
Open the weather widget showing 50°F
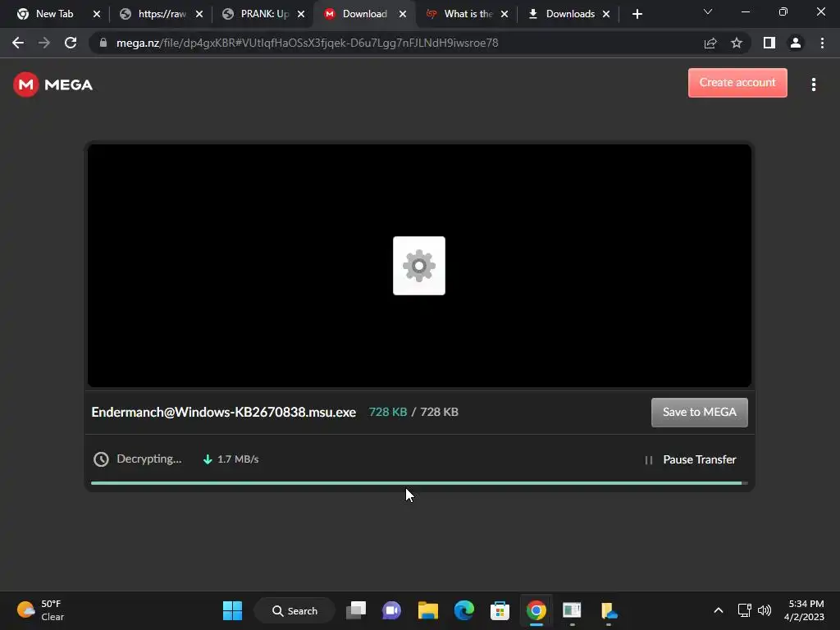(41, 610)
